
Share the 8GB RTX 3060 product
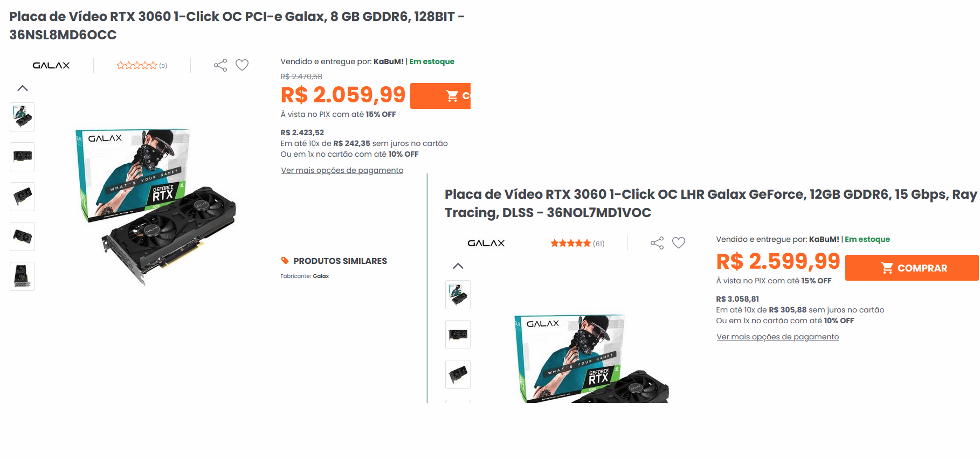pos(220,65)
